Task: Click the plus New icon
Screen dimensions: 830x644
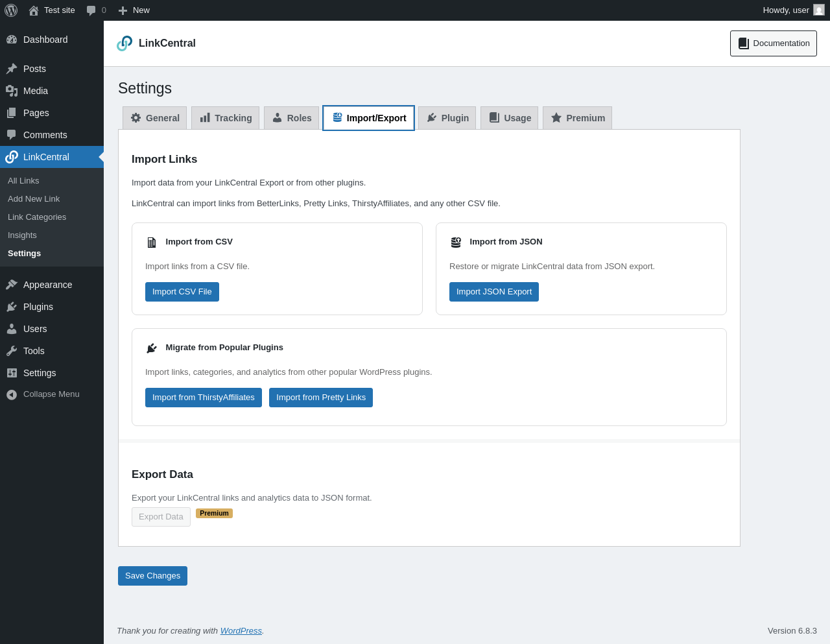Action: pos(123,10)
